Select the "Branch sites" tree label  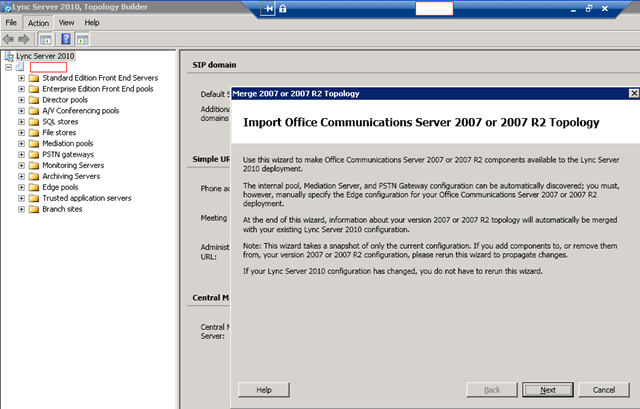[x=62, y=209]
